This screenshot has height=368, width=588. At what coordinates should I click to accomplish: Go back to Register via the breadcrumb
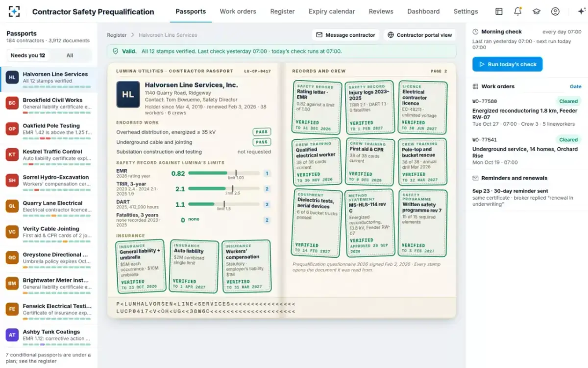coord(117,35)
